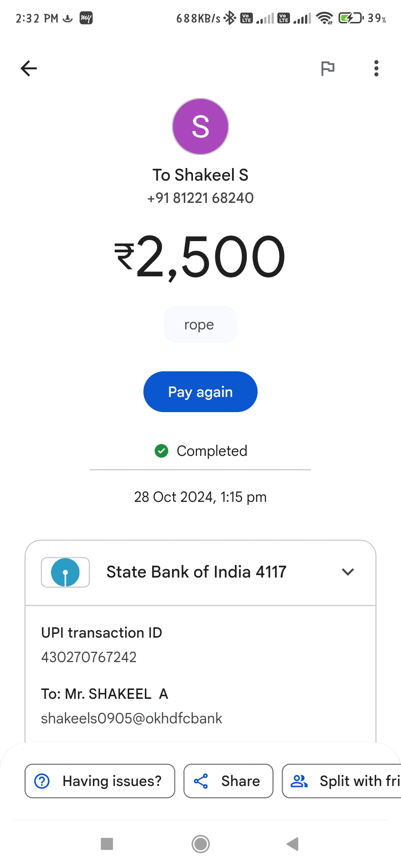The height and width of the screenshot is (868, 401).
Task: Tap Android recent apps square button
Action: [x=107, y=844]
